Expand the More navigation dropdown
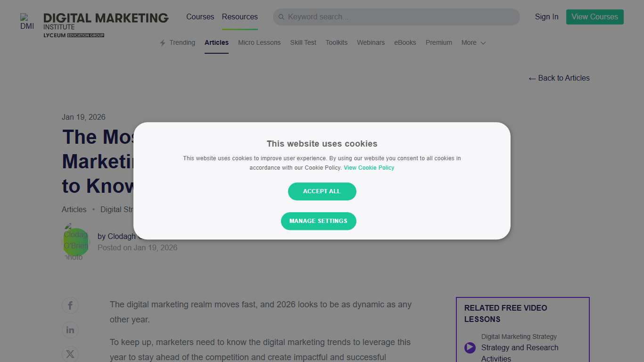 (473, 42)
